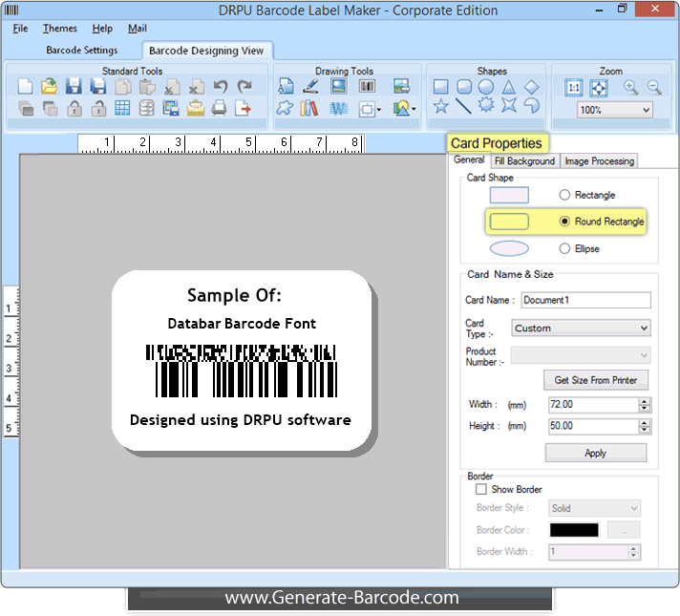Open the zoom percentage dropdown
Image resolution: width=680 pixels, height=616 pixels.
pyautogui.click(x=615, y=110)
